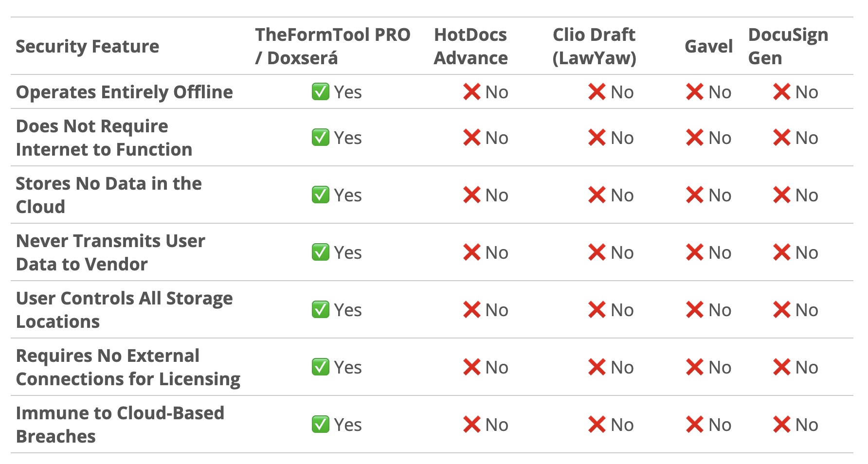Click the green checkmark in Immune to Cloud-Based Breaches row

click(320, 425)
